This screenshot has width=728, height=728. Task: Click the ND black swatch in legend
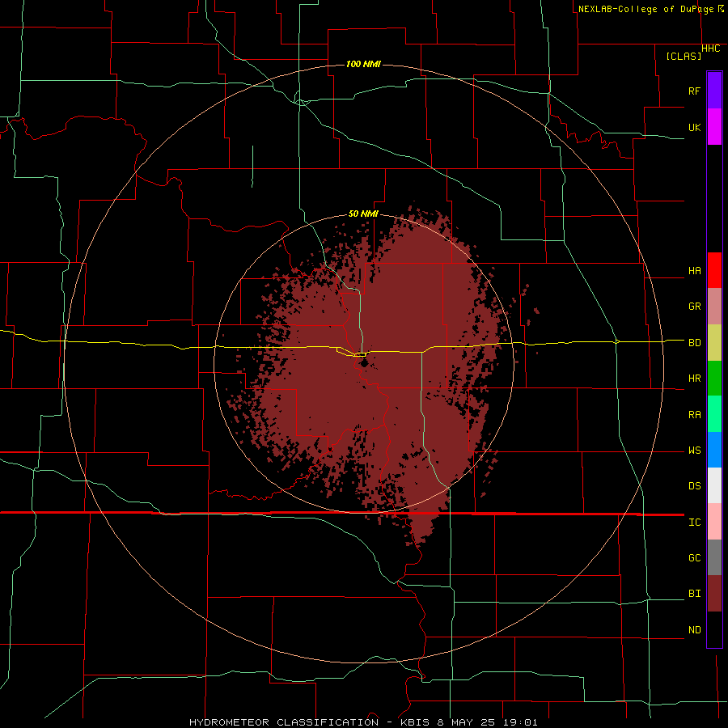coord(714,629)
